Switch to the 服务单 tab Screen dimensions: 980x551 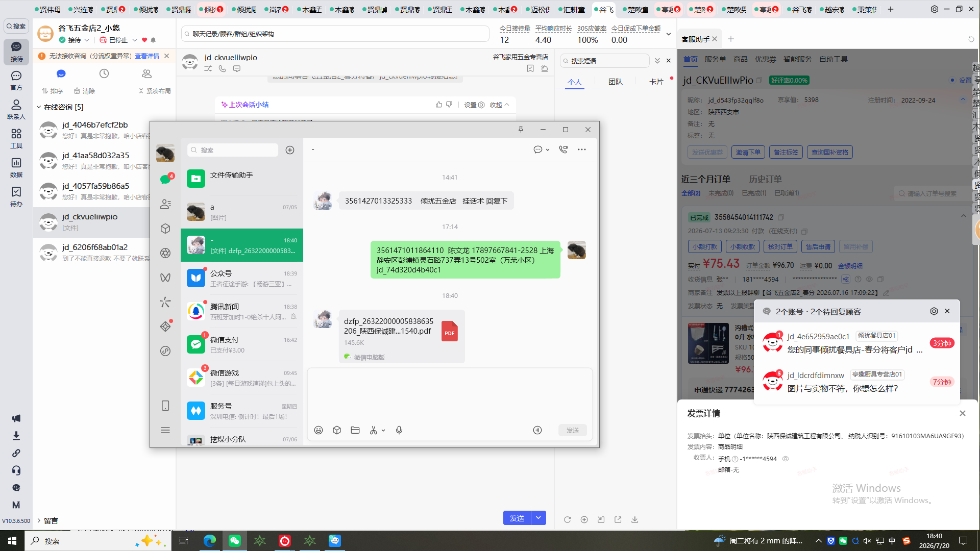click(715, 59)
